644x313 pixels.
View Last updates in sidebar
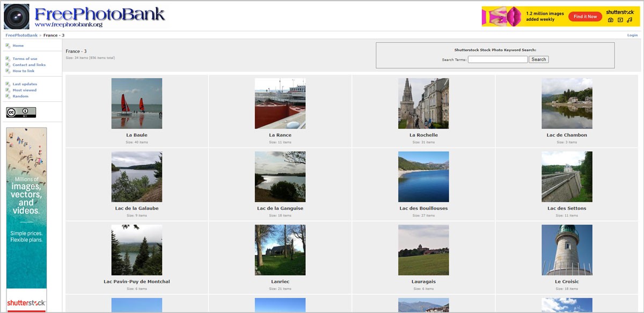coord(25,84)
